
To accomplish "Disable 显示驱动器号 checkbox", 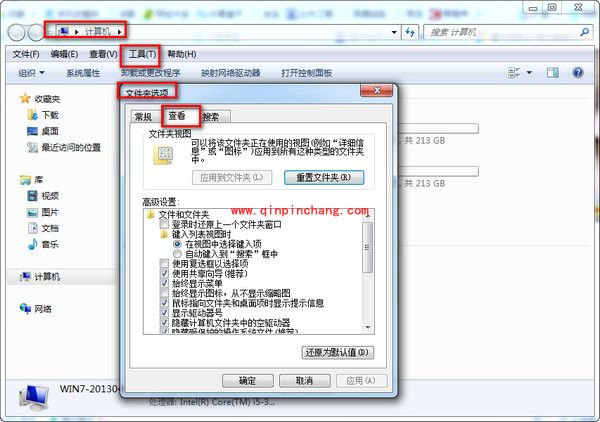I will point(165,313).
